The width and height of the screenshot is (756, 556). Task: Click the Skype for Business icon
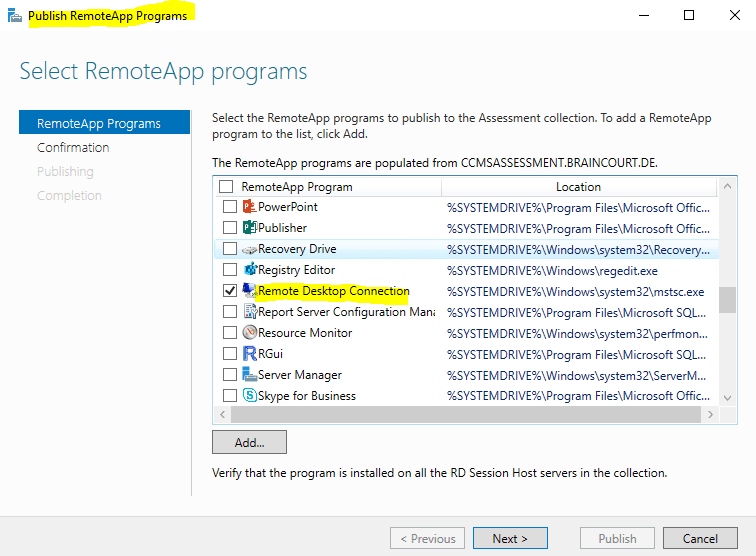click(249, 396)
